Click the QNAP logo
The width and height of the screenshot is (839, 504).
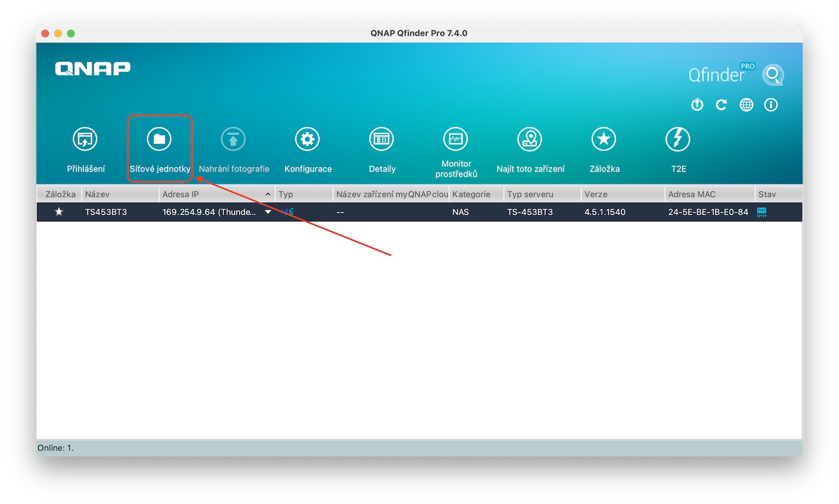point(93,69)
